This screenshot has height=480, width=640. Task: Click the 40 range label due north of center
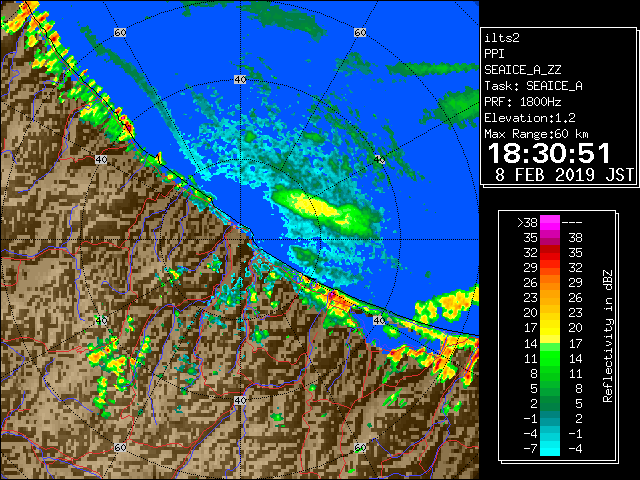click(240, 80)
